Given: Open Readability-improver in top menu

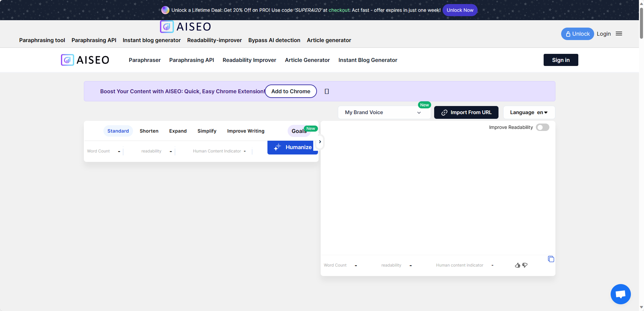Looking at the screenshot, I should (x=215, y=40).
